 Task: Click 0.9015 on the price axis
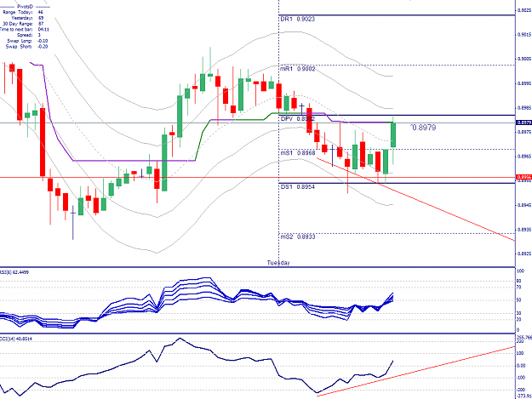coord(524,35)
